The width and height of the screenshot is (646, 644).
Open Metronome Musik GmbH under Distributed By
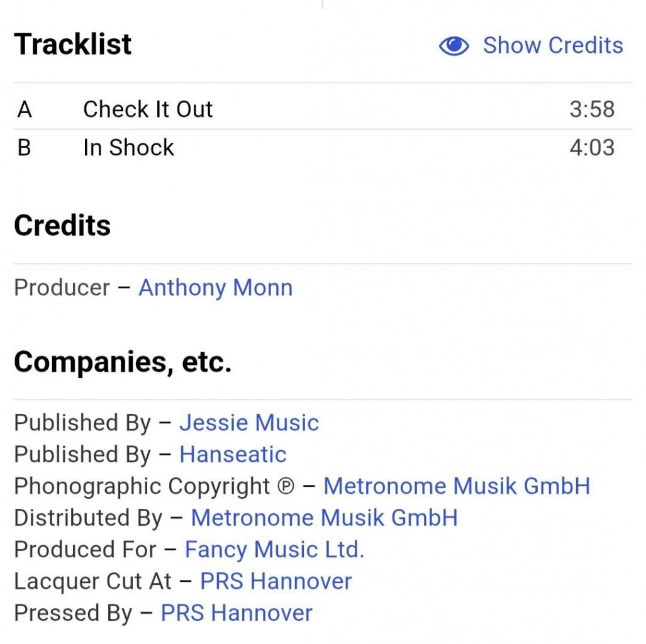click(324, 518)
